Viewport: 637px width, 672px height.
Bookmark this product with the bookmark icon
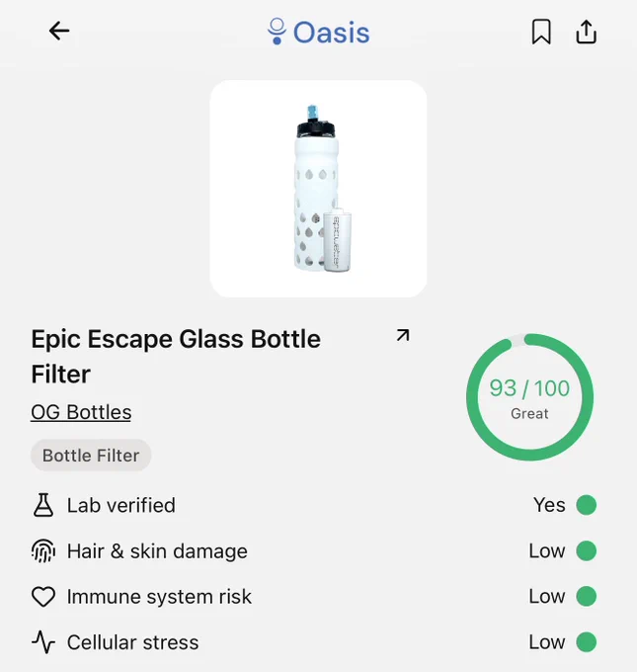tap(541, 32)
